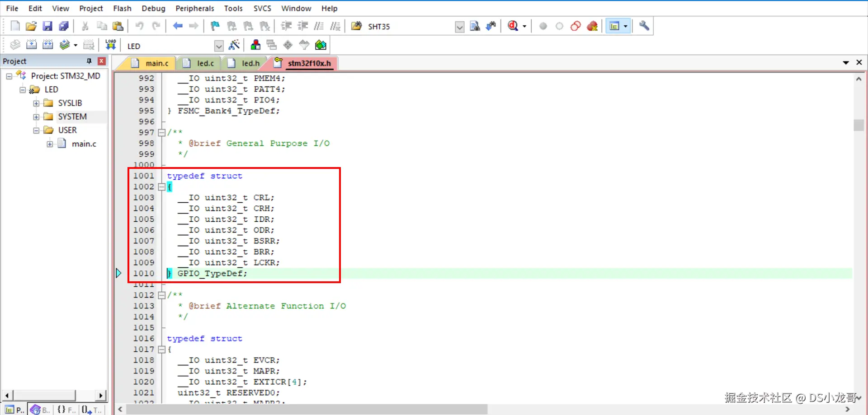Open the Peripherals menu
The height and width of the screenshot is (415, 868).
tap(195, 8)
